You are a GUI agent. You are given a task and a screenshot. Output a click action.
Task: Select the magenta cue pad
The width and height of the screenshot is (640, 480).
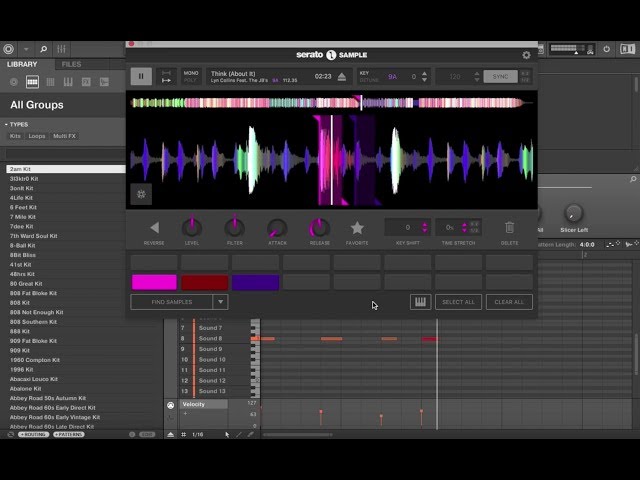click(x=154, y=282)
